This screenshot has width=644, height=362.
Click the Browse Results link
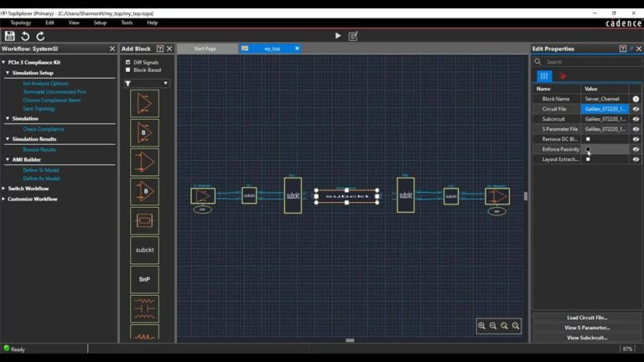39,149
